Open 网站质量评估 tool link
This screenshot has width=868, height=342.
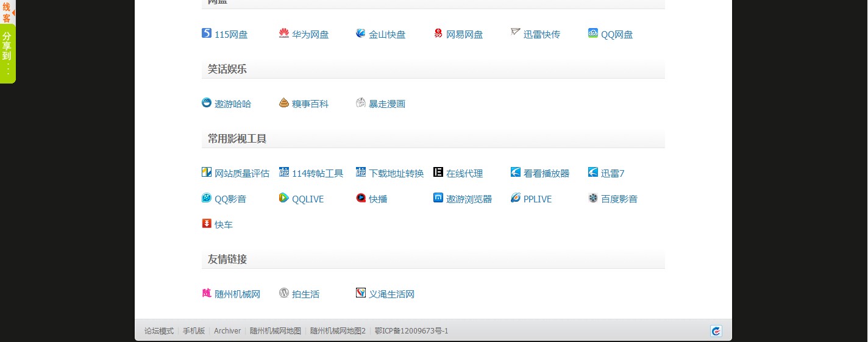(242, 174)
